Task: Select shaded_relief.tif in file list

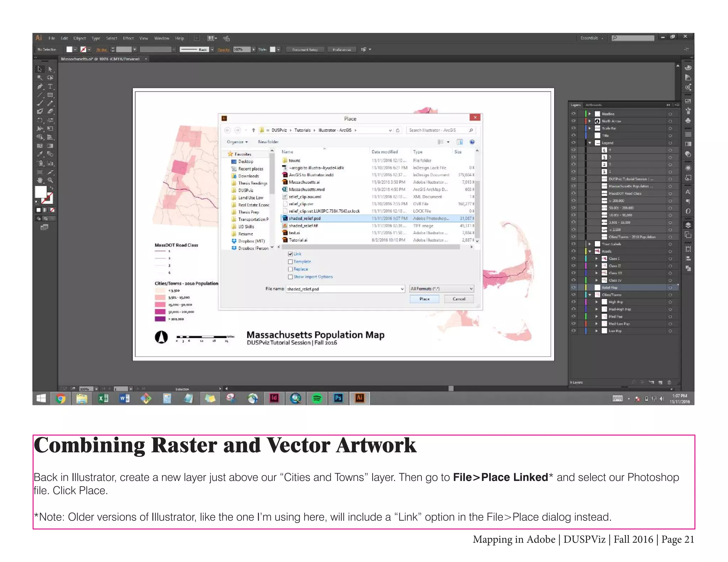Action: point(378,226)
